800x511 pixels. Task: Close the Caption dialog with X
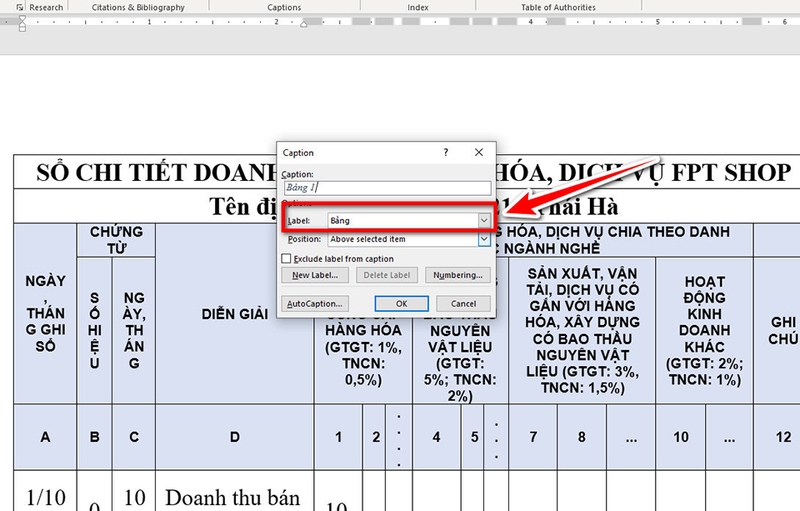pyautogui.click(x=479, y=152)
